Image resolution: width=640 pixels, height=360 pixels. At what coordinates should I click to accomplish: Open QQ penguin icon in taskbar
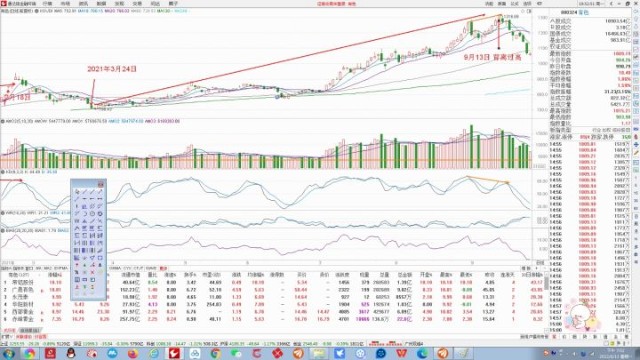click(71, 353)
